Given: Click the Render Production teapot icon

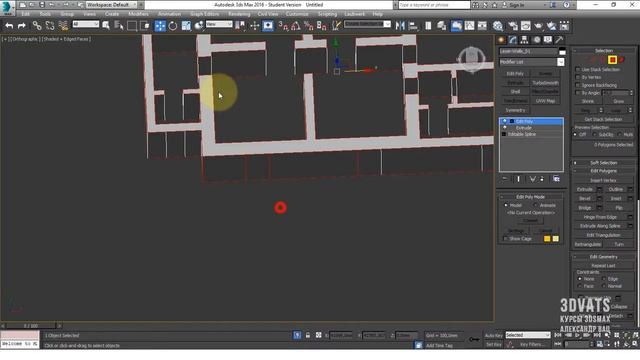Looking at the screenshot, I should (538, 26).
